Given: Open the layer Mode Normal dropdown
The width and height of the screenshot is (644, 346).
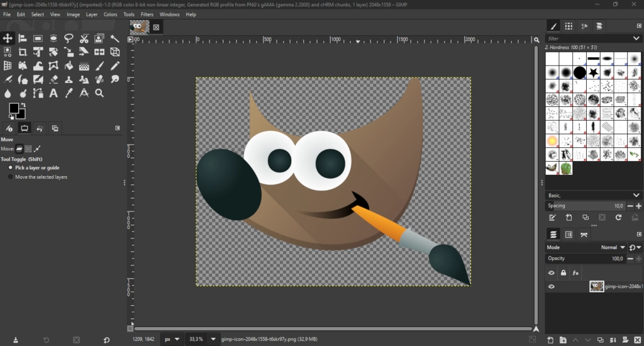Looking at the screenshot, I should (586, 247).
